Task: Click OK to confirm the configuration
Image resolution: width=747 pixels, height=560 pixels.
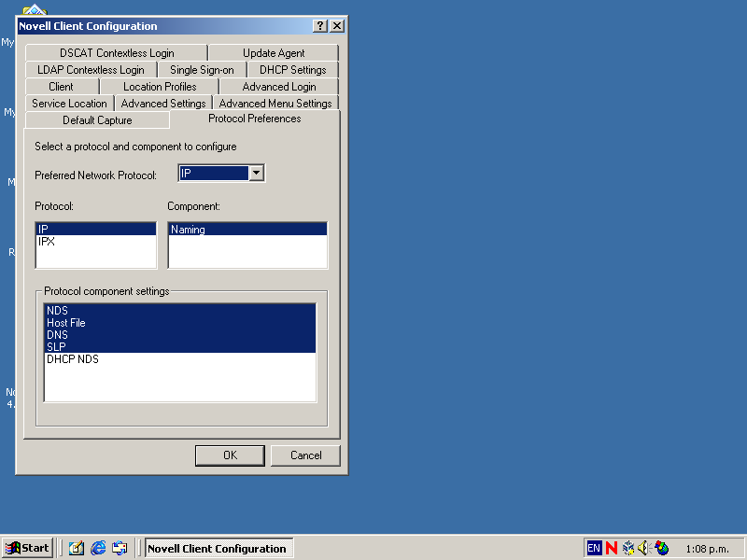Action: tap(230, 455)
